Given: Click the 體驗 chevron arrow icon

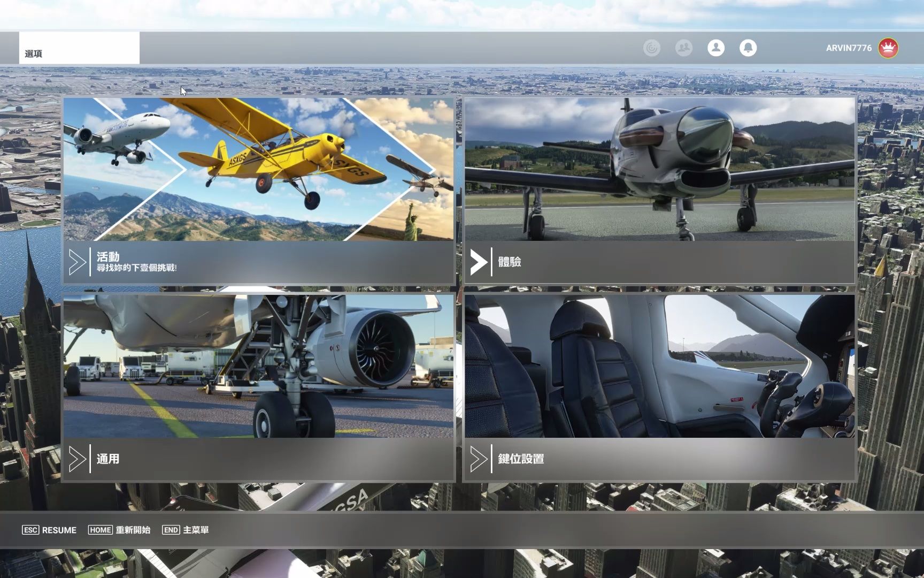Looking at the screenshot, I should tap(479, 262).
